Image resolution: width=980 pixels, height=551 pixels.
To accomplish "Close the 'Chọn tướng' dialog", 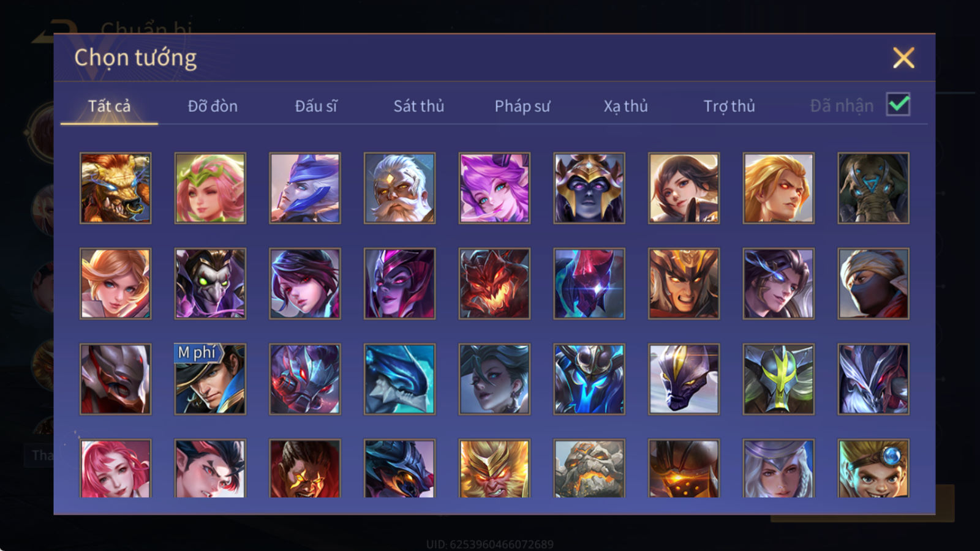I will [x=903, y=58].
